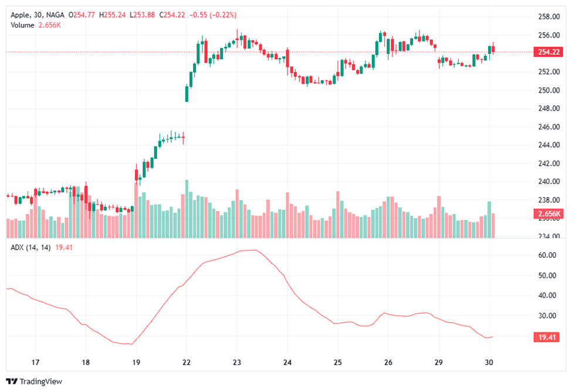Click the date label 30 on time axis
This screenshot has width=572, height=392.
click(488, 362)
